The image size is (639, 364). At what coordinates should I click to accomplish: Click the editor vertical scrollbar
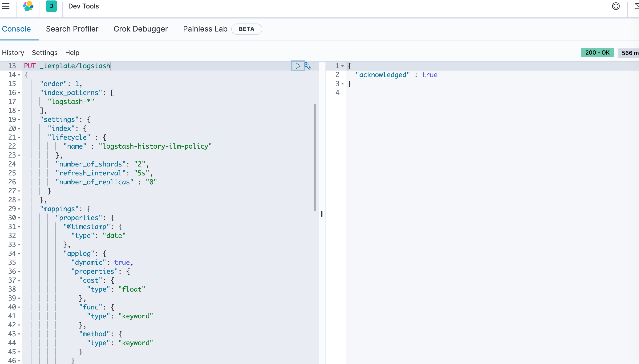point(315,158)
